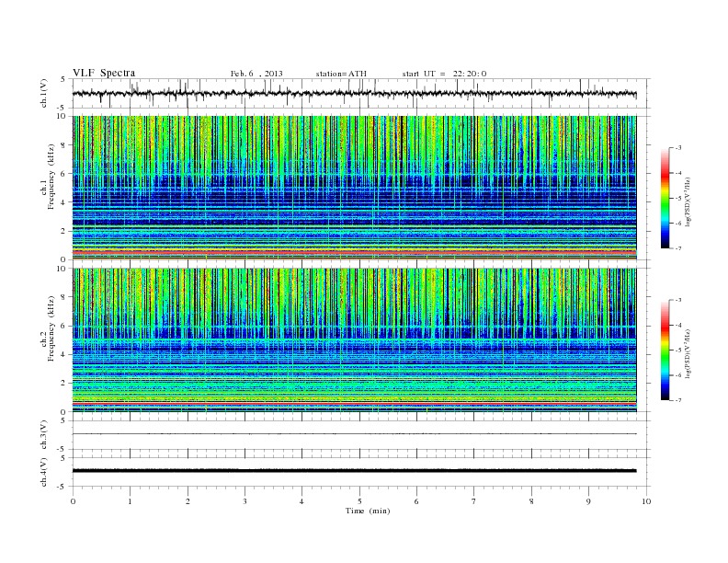Click the "8" kHz tick of ch.1 spectrogram
728x563 pixels.
click(x=63, y=145)
